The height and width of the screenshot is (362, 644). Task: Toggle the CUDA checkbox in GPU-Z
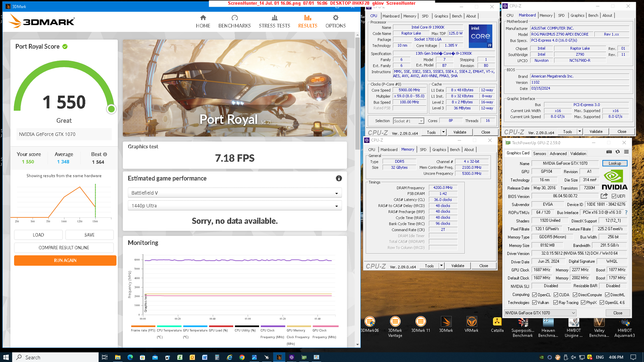[556, 295]
